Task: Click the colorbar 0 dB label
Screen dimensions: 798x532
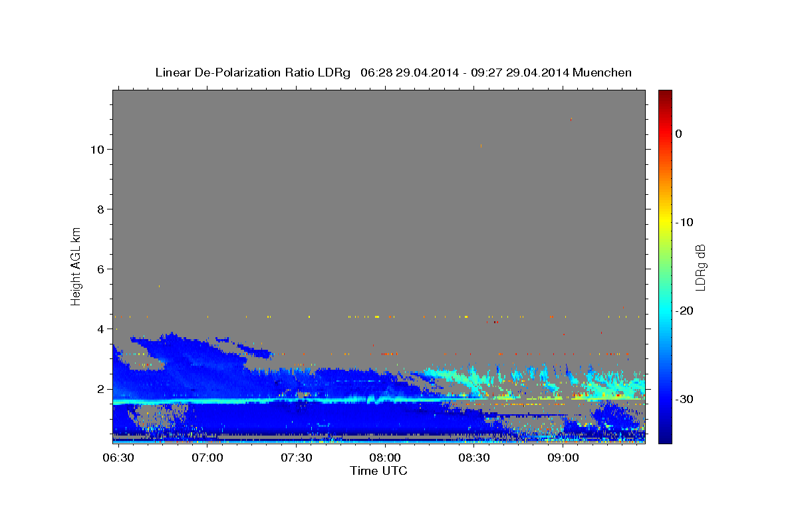Action: coord(679,134)
